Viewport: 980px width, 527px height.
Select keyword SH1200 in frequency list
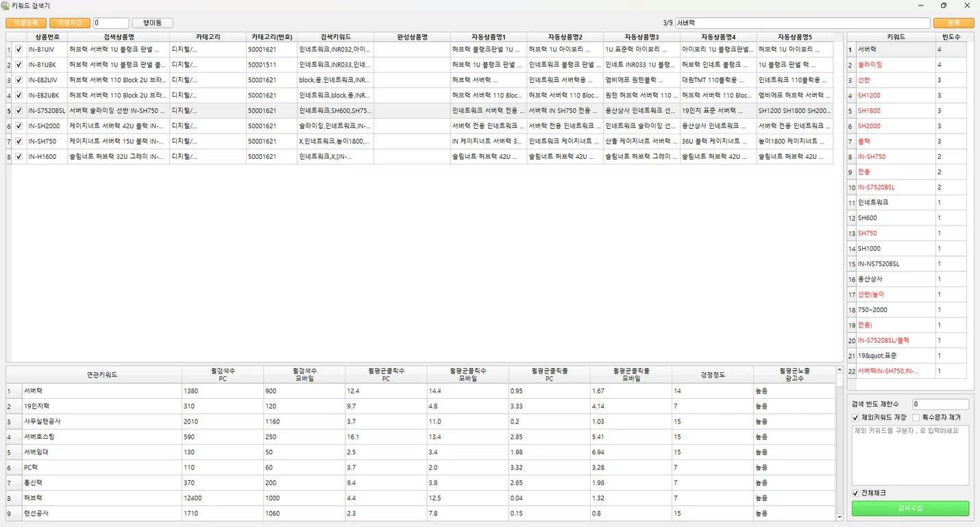point(896,95)
